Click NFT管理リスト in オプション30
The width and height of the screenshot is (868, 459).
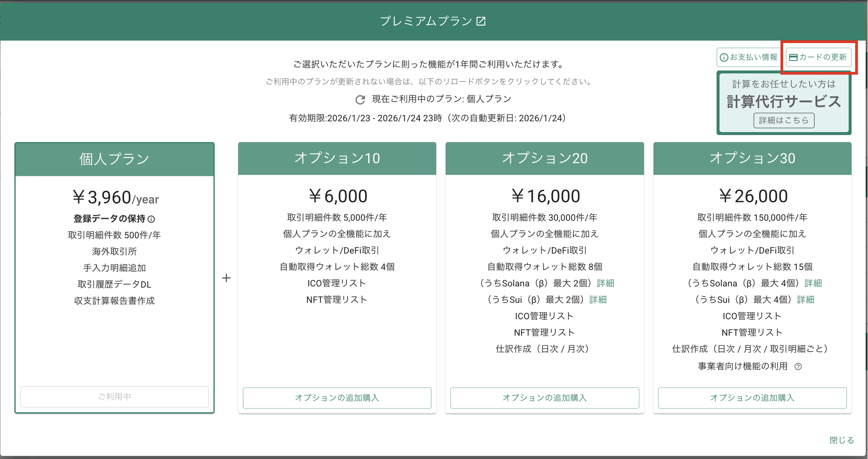[x=752, y=333]
